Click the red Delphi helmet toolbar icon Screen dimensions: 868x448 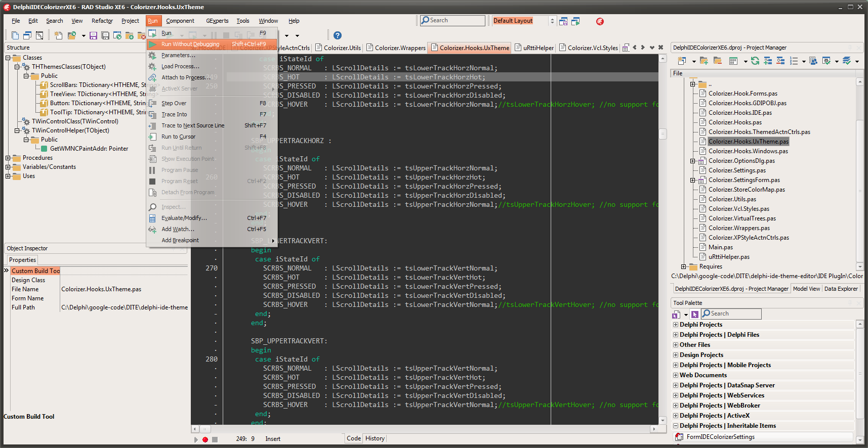click(600, 21)
